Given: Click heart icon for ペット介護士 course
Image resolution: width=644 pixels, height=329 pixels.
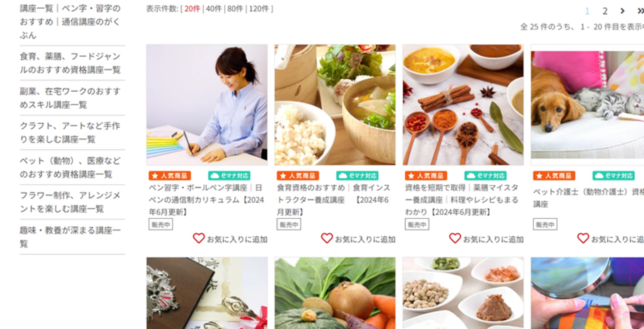Looking at the screenshot, I should pyautogui.click(x=583, y=238).
